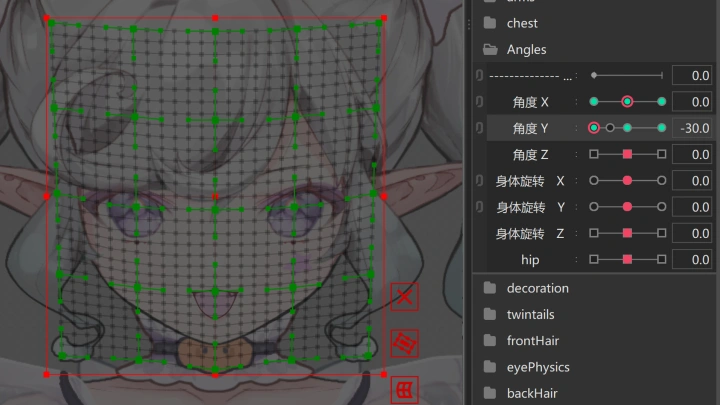Image resolution: width=720 pixels, height=405 pixels.
Task: Click the link icon beside 身体旋转 X
Action: [x=479, y=180]
